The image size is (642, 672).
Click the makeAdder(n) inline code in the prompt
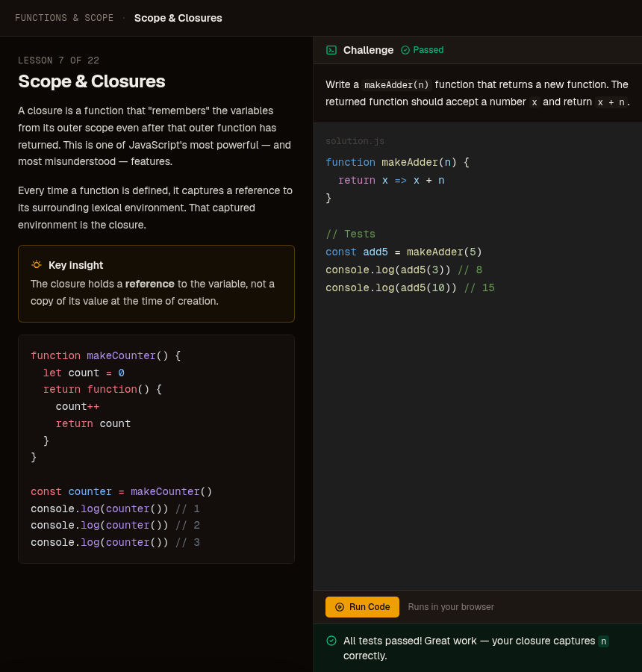pos(396,85)
